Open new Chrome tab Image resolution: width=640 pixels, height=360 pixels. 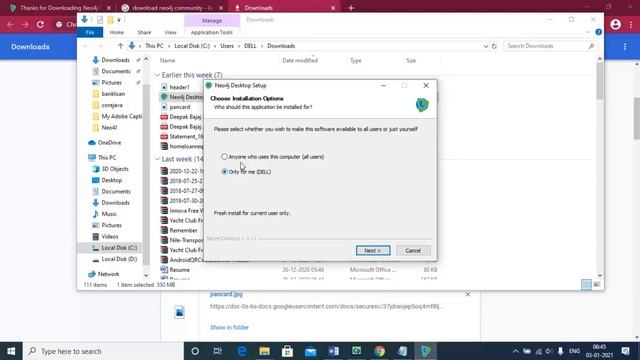pos(351,8)
